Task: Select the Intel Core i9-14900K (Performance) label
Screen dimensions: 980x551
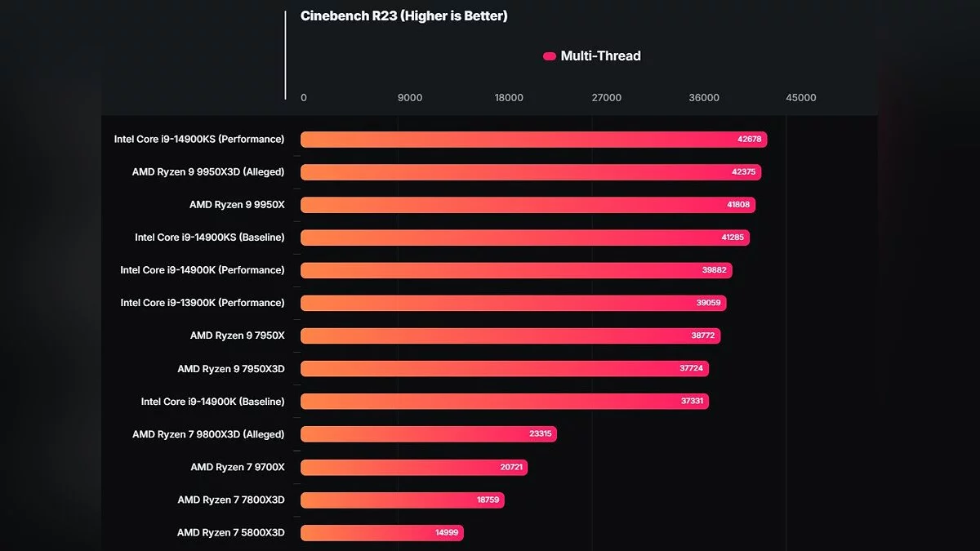Action: click(203, 270)
